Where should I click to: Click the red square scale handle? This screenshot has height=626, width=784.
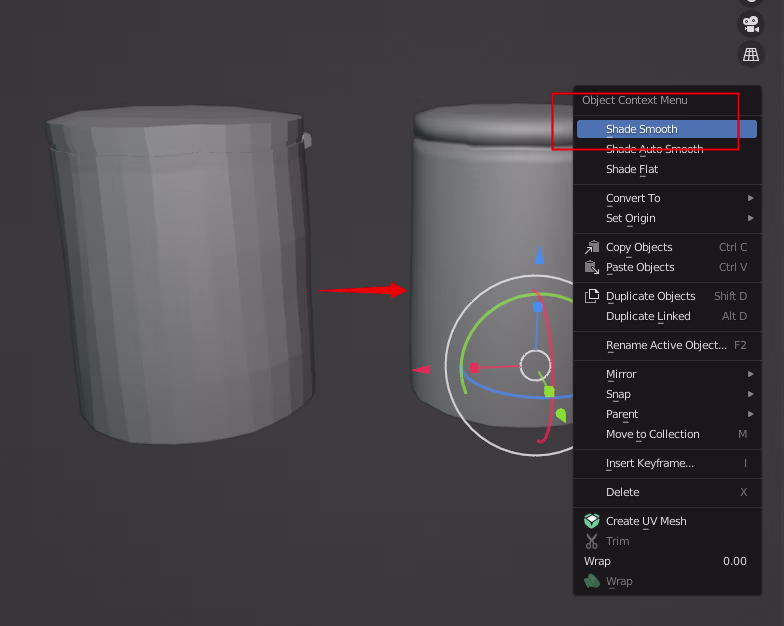tap(474, 368)
